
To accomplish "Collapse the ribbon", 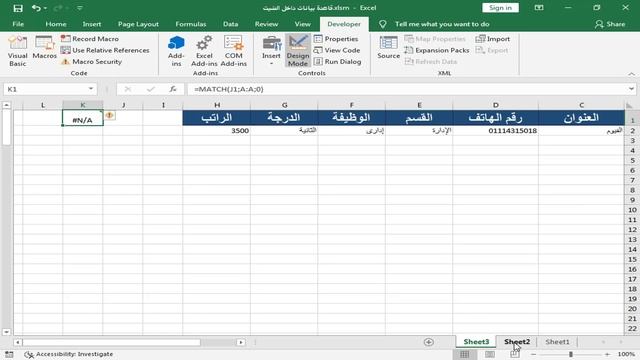I will 631,74.
